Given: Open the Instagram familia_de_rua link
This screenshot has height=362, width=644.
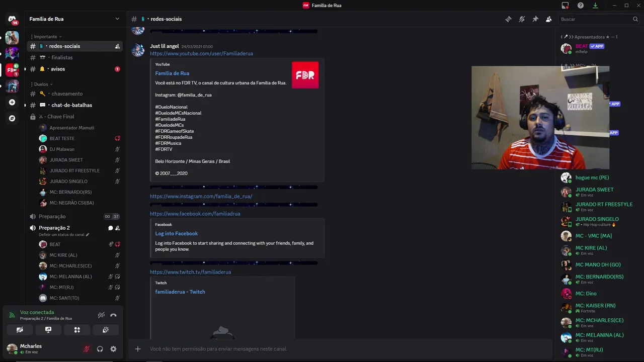Looking at the screenshot, I should [201, 196].
